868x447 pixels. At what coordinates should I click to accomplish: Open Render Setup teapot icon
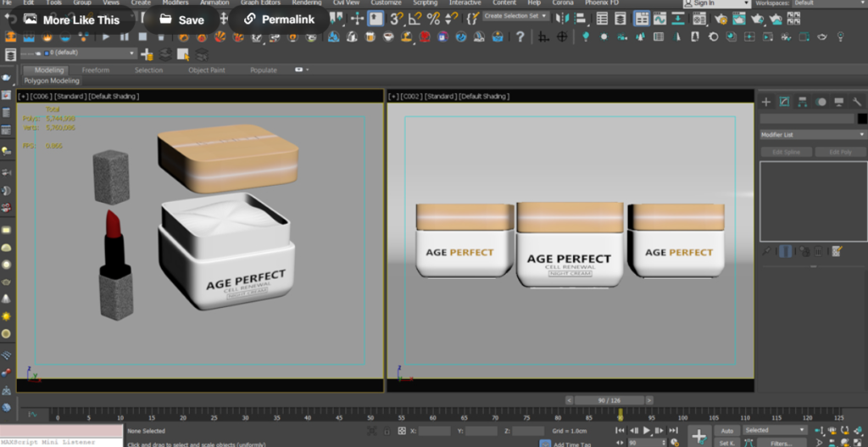tap(721, 19)
